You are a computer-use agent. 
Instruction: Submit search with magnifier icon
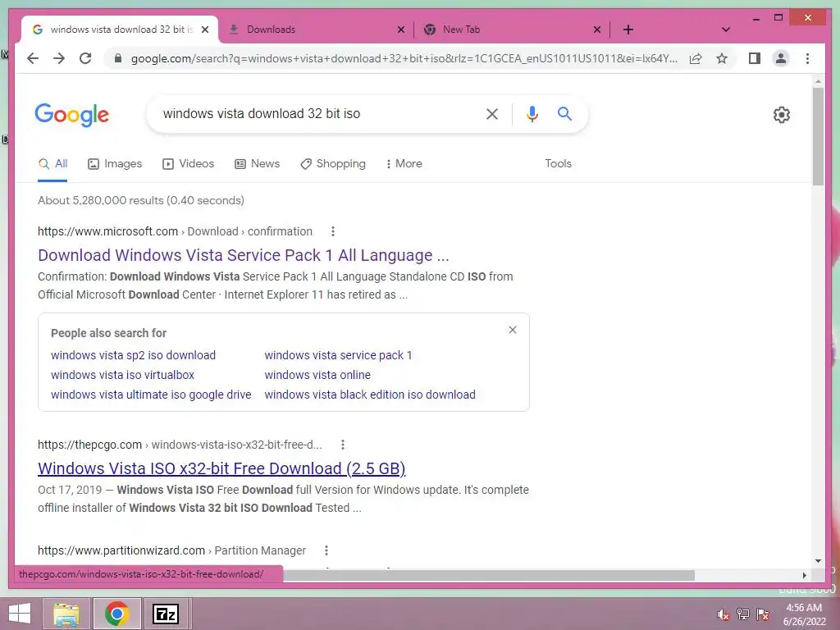coord(564,113)
